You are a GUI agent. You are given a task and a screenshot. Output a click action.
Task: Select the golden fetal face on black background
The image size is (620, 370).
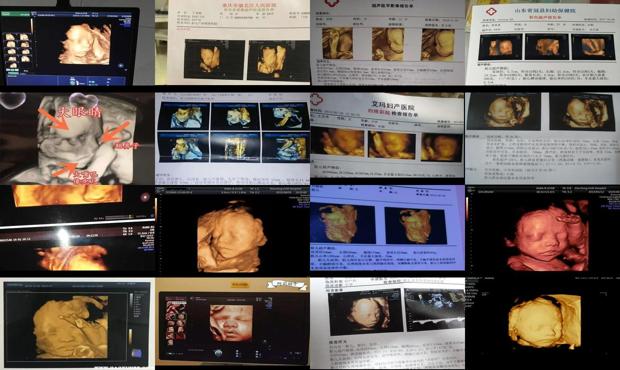click(x=233, y=231)
